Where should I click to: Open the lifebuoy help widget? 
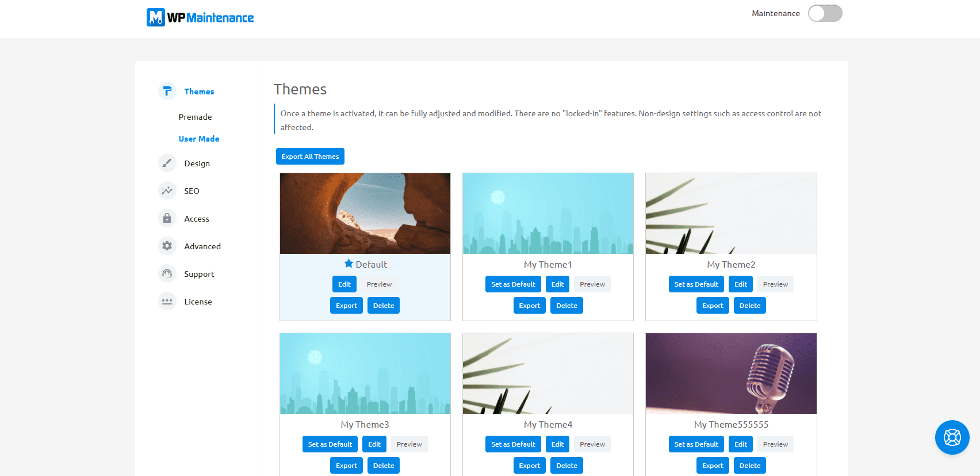(952, 437)
